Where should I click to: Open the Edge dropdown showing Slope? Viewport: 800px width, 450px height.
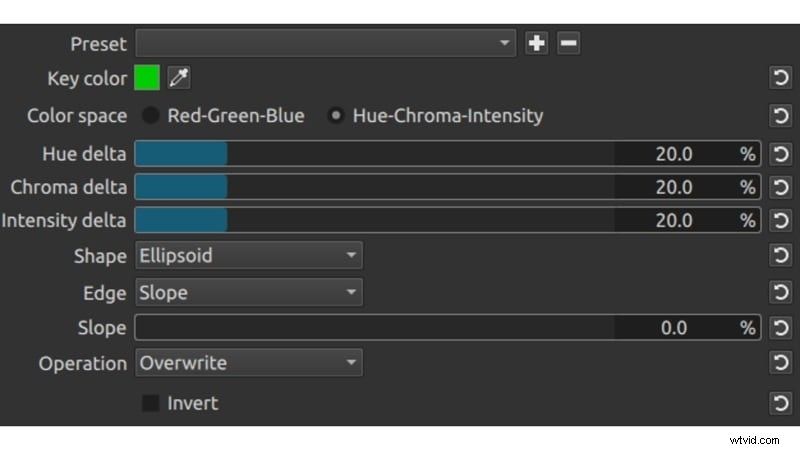click(248, 293)
